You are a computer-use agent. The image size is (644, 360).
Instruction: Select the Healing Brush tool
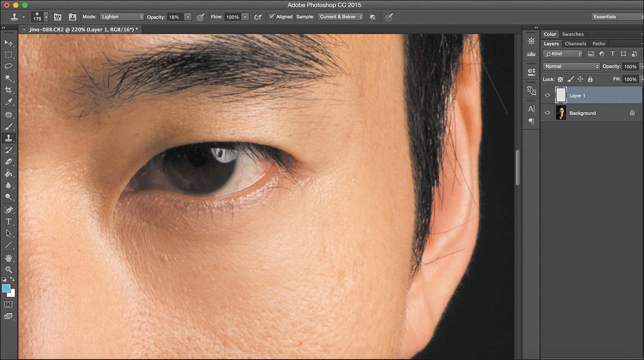click(8, 114)
